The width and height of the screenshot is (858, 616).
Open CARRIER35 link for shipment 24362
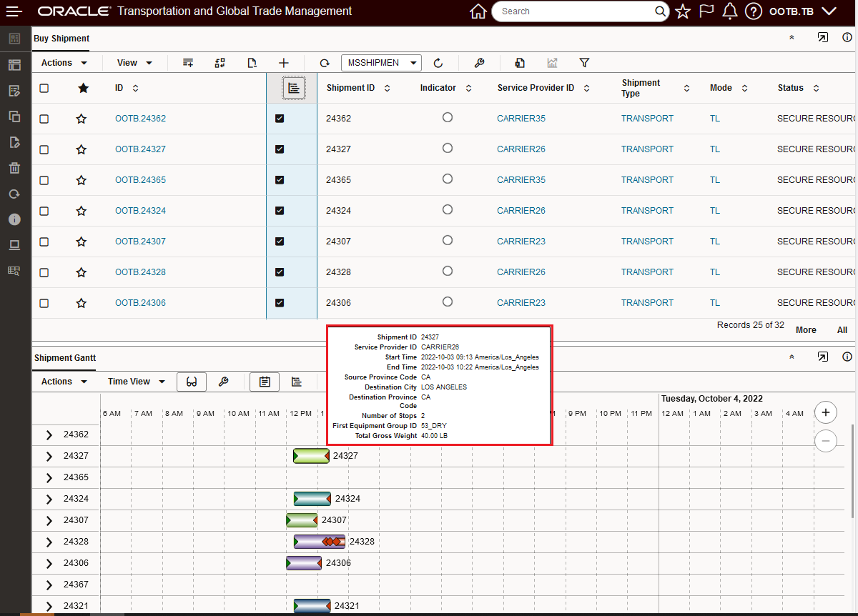point(521,119)
